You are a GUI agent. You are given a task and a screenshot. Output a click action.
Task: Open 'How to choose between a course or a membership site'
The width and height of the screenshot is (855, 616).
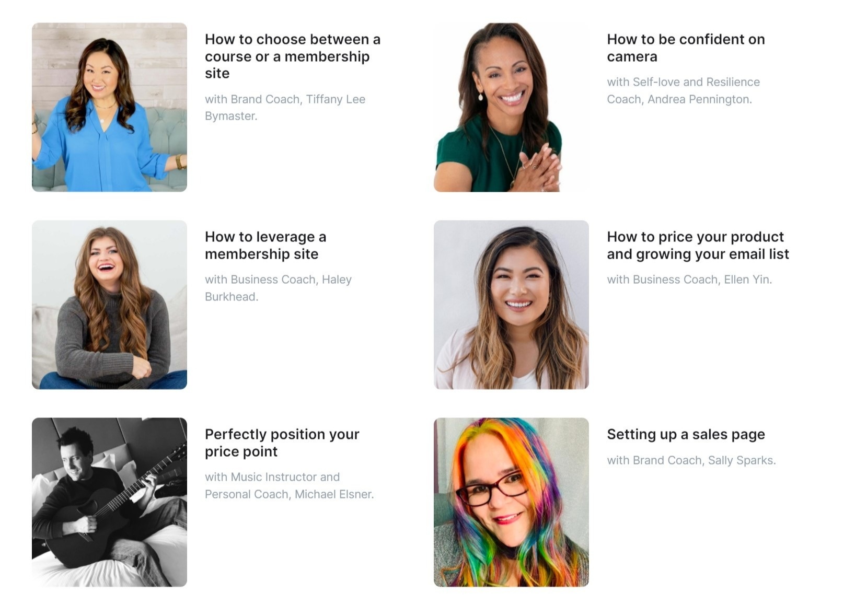pos(293,56)
